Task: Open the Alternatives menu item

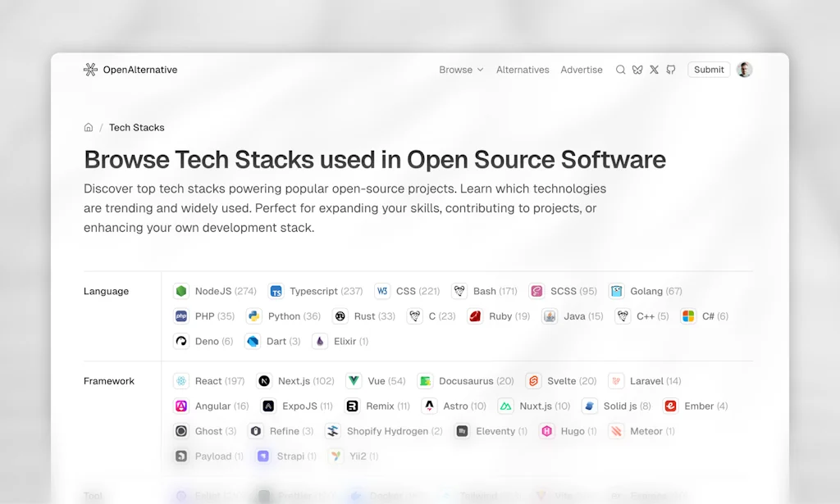Action: click(x=523, y=70)
